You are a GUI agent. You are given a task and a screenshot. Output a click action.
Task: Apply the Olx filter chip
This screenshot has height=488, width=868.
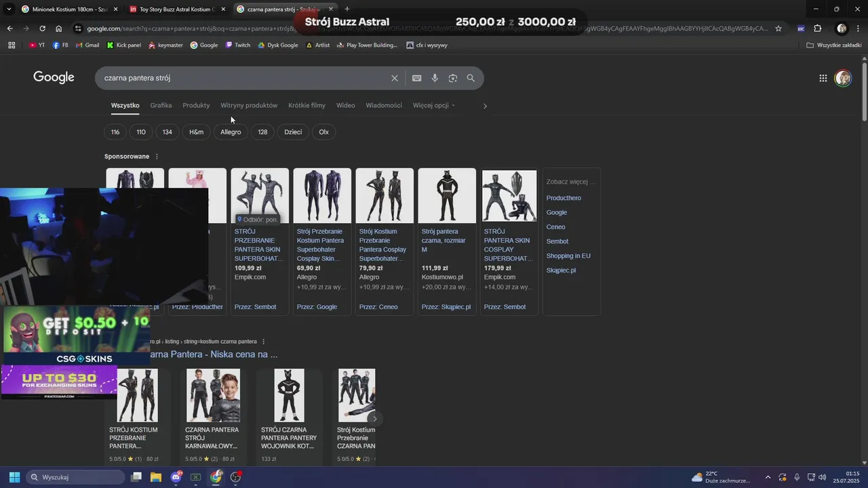tap(324, 132)
